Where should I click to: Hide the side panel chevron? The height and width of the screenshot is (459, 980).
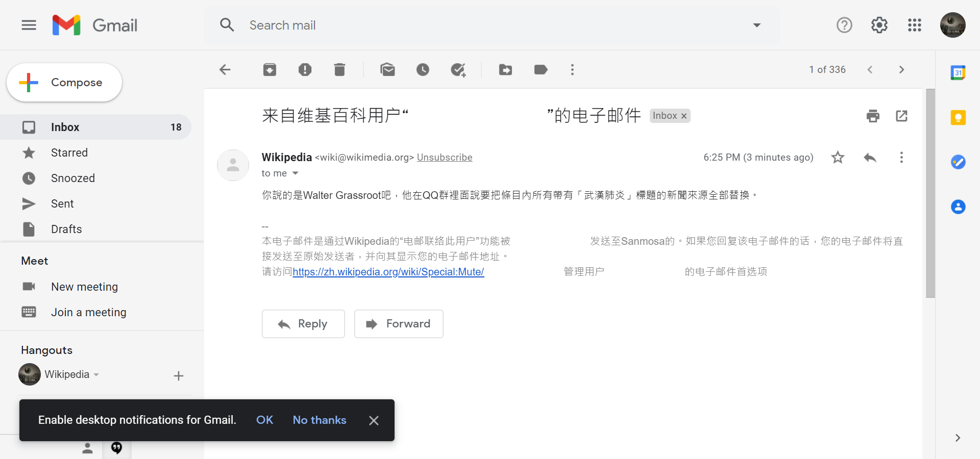(x=958, y=438)
